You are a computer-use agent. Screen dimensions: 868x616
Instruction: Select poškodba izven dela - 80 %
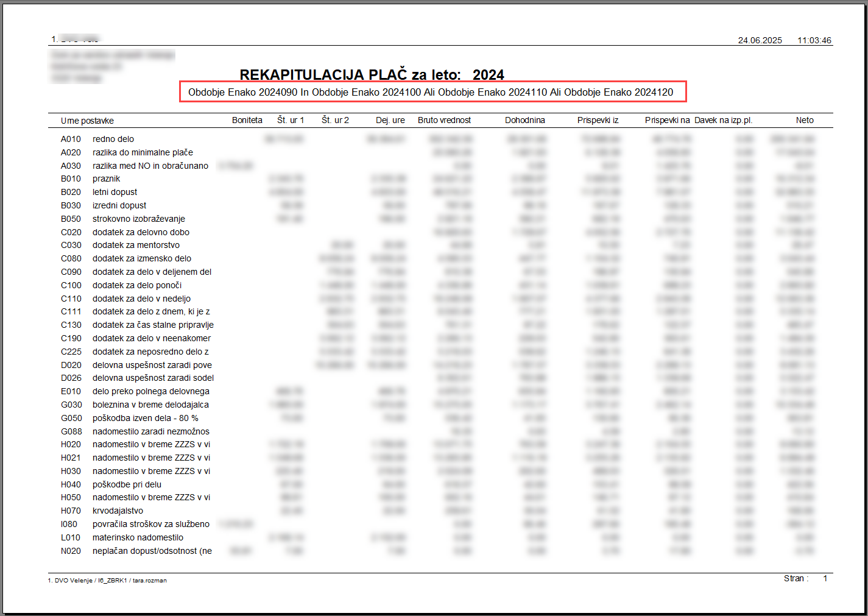click(x=145, y=418)
